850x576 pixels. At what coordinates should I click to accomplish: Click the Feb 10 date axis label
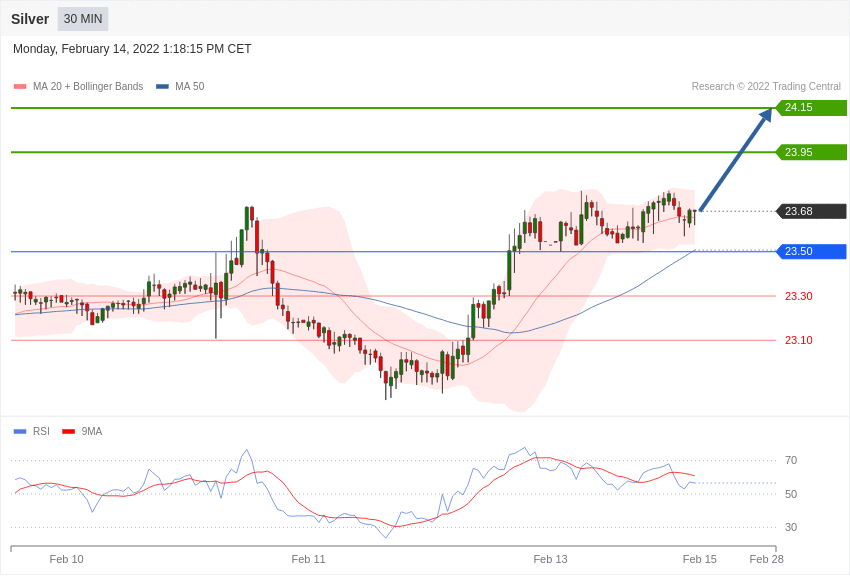(x=66, y=559)
